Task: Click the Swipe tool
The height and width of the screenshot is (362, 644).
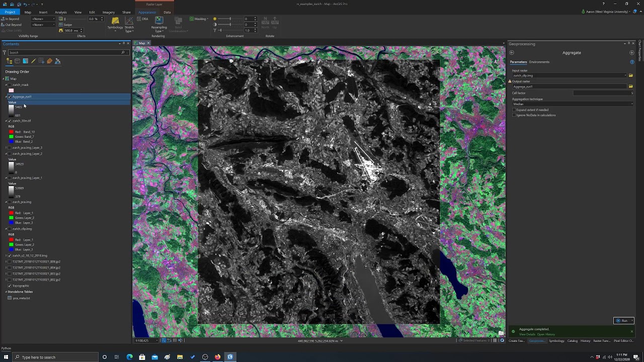Action: 65,25
